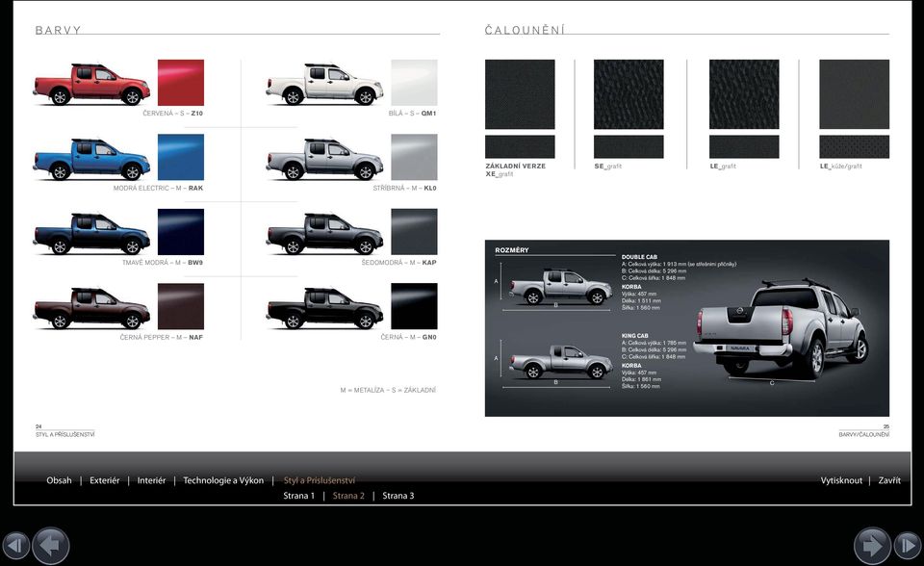Select the LE_grafit upholstery swatch
The height and width of the screenshot is (566, 924).
(x=744, y=94)
